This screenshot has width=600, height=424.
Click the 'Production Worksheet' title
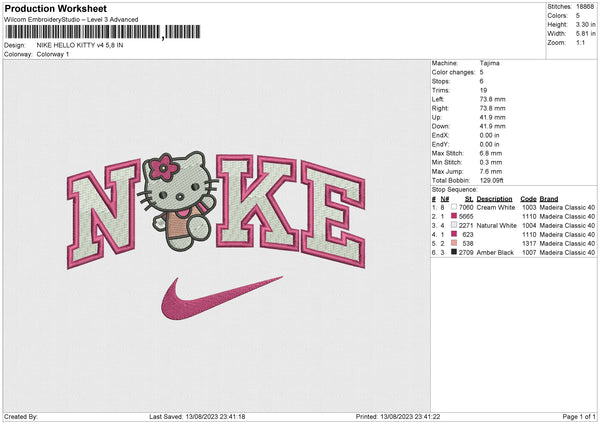coord(55,8)
